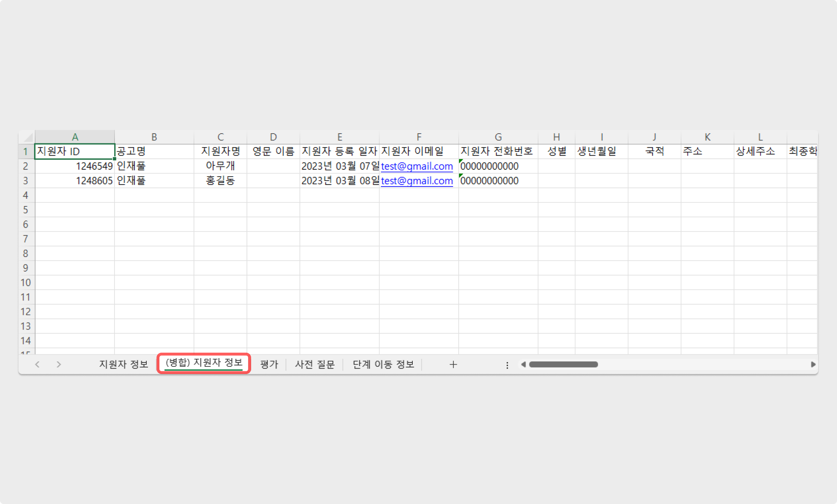Screen dimensions: 837x504
Task: Select the 지원자 ID header cell A1
Action: pos(75,151)
